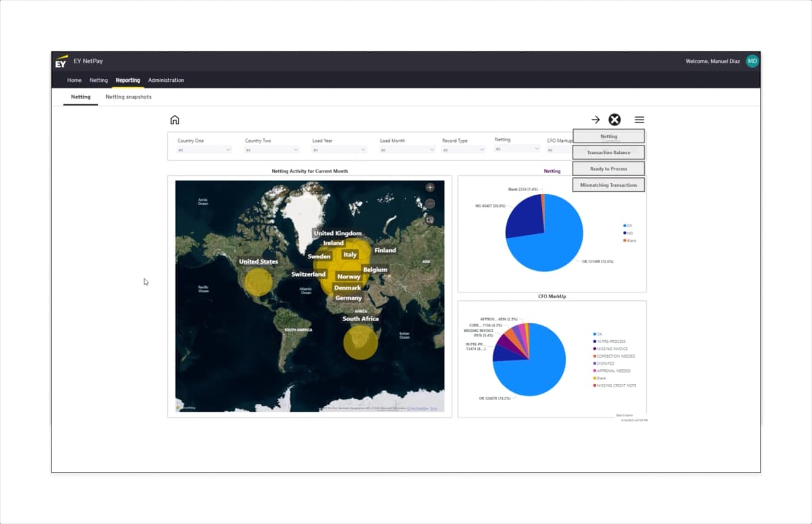Click 'Netting Activity for Current Month' title
812x524 pixels.
[x=310, y=171]
